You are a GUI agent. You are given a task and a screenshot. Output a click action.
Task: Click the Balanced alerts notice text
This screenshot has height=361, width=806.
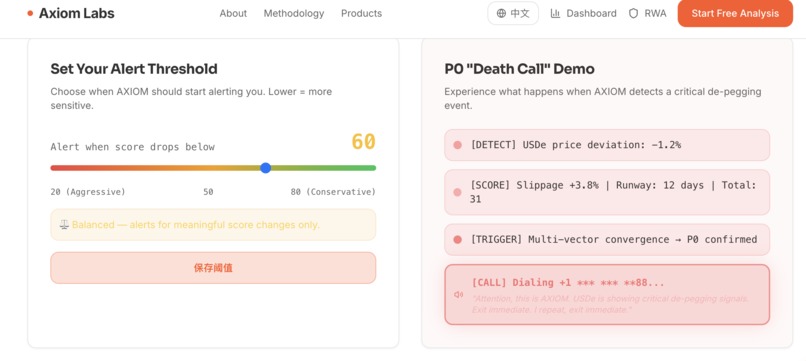click(x=196, y=225)
